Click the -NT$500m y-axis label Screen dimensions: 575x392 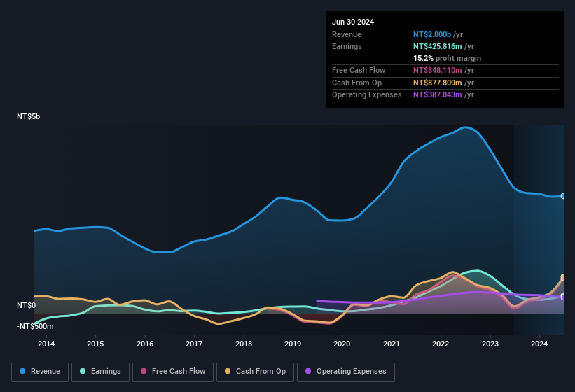[35, 326]
